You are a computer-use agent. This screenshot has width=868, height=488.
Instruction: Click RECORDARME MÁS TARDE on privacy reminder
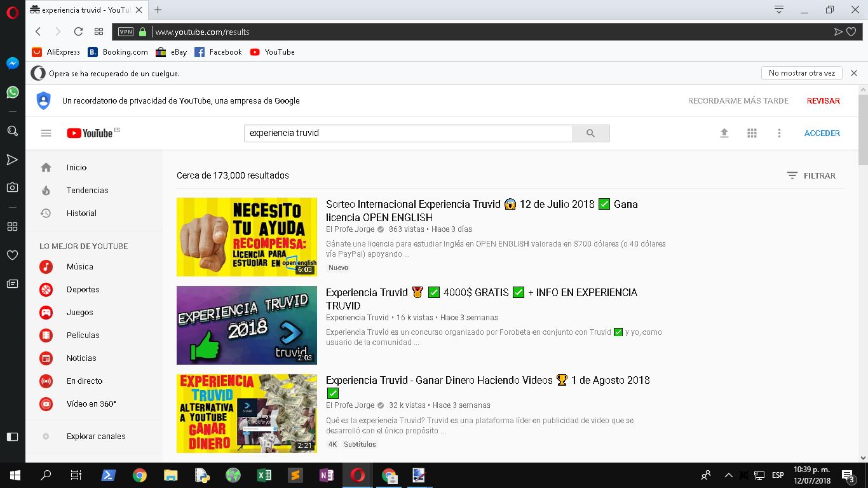click(x=738, y=101)
